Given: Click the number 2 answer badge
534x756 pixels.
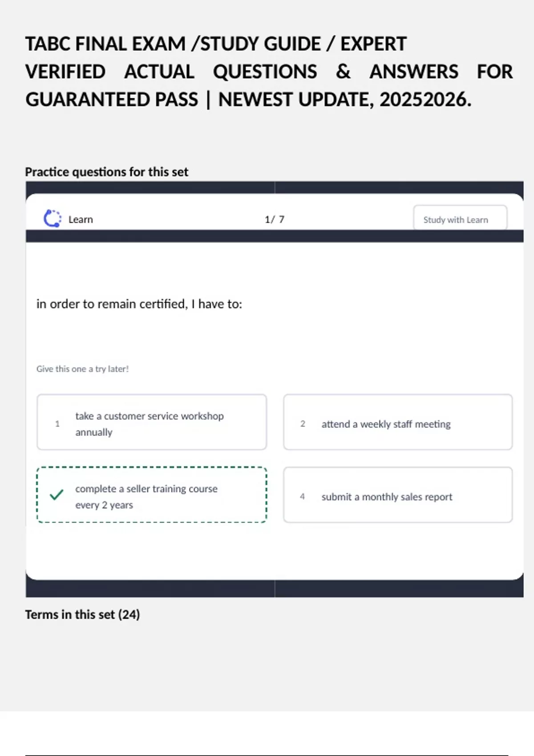Looking at the screenshot, I should (x=303, y=424).
